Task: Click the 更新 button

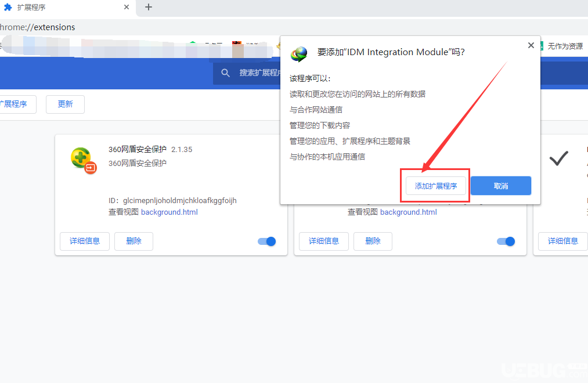Action: (65, 104)
